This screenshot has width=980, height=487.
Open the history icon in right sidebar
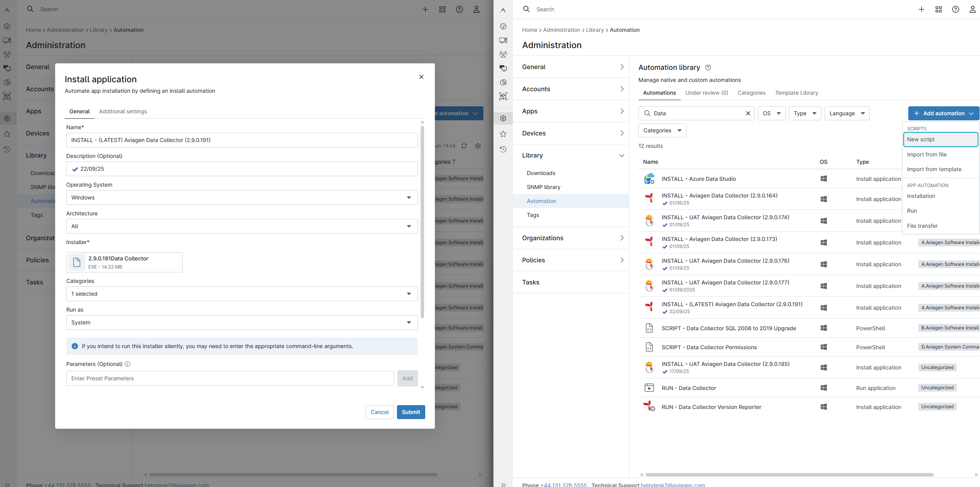pyautogui.click(x=503, y=149)
